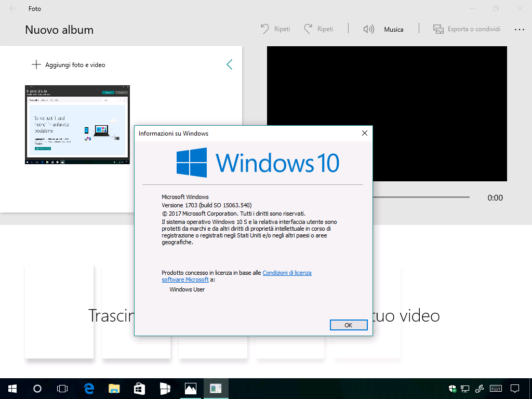Viewport: 532px width, 399px height.
Task: Click the Windows 10 logo in dialog
Action: click(258, 163)
